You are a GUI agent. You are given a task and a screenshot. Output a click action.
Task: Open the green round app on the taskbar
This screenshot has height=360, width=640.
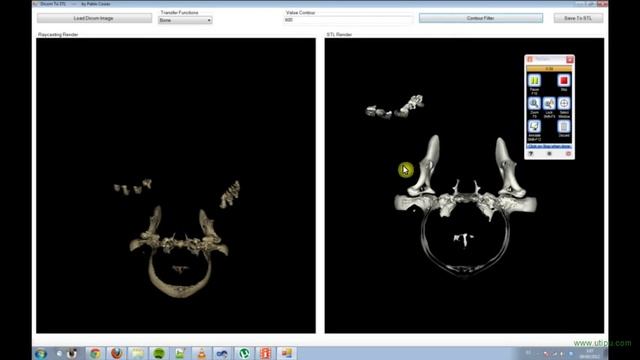[159, 353]
